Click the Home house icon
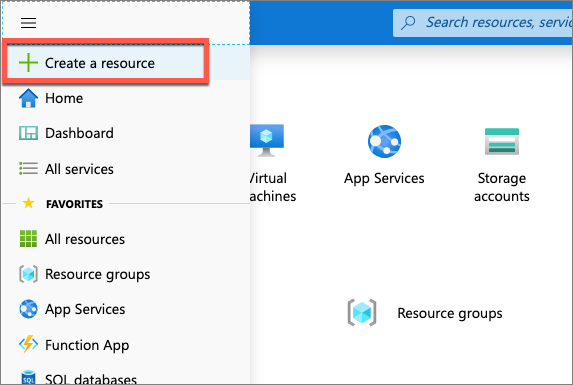Viewport: 573px width, 385px height. coord(28,98)
